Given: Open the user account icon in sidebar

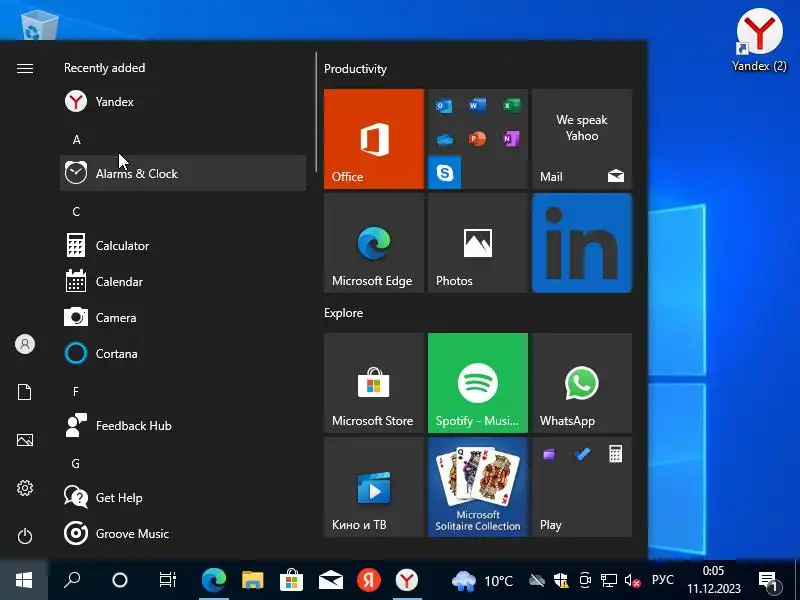Looking at the screenshot, I should (x=25, y=344).
